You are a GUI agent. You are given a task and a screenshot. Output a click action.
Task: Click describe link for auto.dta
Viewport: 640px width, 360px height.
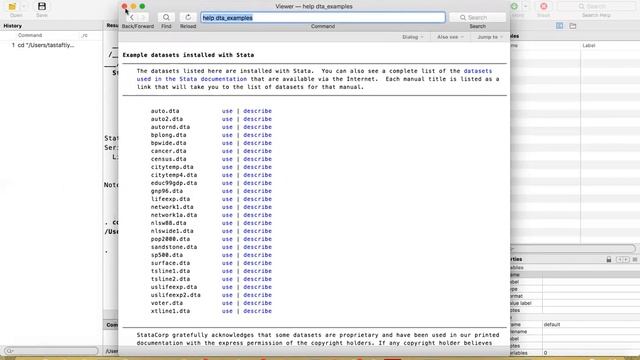[258, 111]
